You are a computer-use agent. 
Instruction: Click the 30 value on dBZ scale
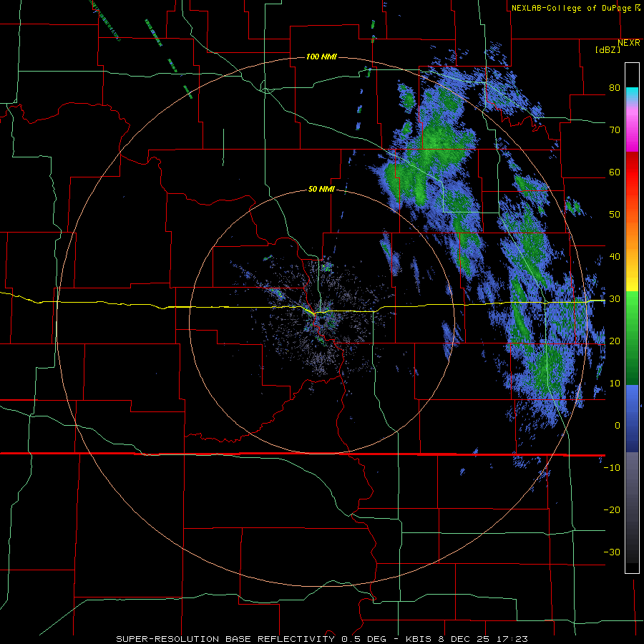(x=615, y=299)
